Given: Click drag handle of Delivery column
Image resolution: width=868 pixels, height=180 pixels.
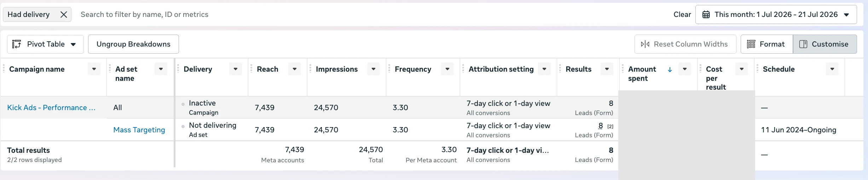Looking at the screenshot, I should click(x=178, y=69).
